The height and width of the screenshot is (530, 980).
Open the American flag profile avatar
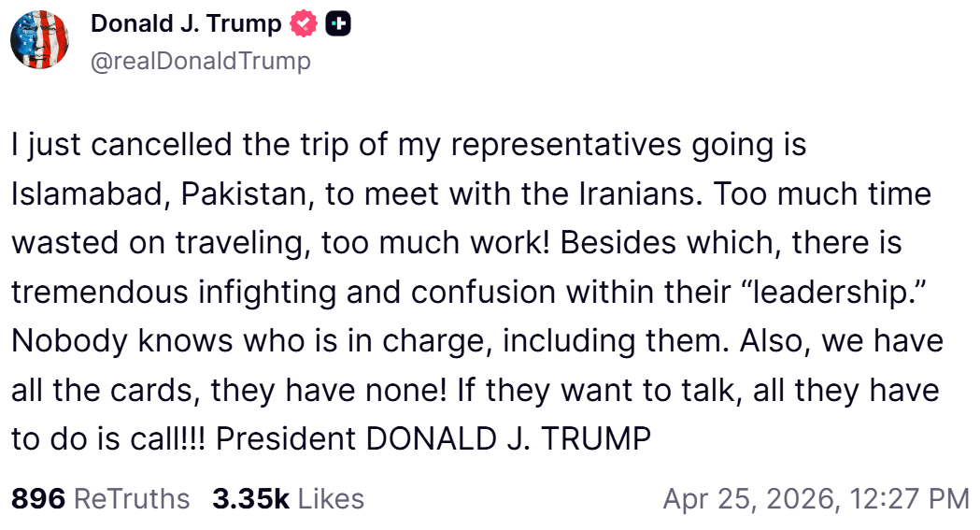click(39, 40)
